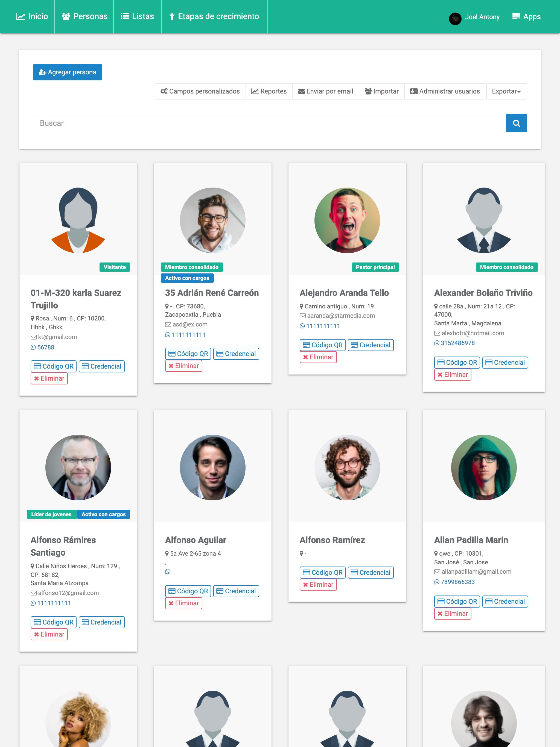This screenshot has height=747, width=560.
Task: Open Código QR for karla Suarez Trujillo
Action: [x=54, y=366]
